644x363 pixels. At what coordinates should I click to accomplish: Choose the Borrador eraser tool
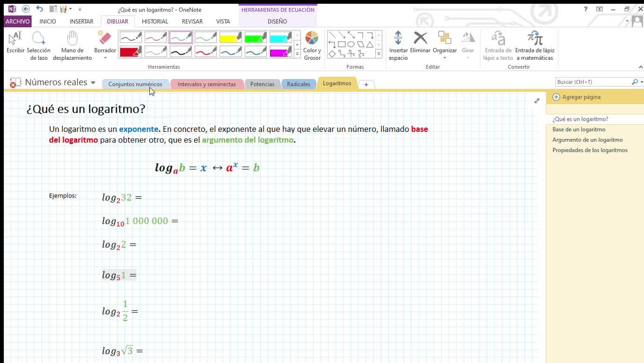coord(105,43)
